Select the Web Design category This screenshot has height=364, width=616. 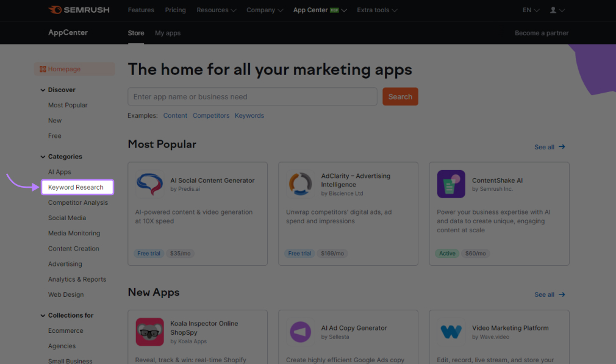66,294
